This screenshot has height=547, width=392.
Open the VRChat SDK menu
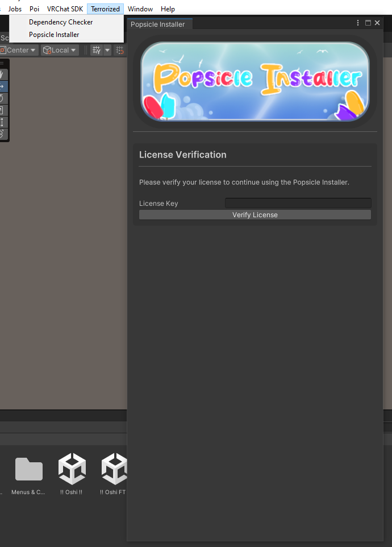(65, 9)
